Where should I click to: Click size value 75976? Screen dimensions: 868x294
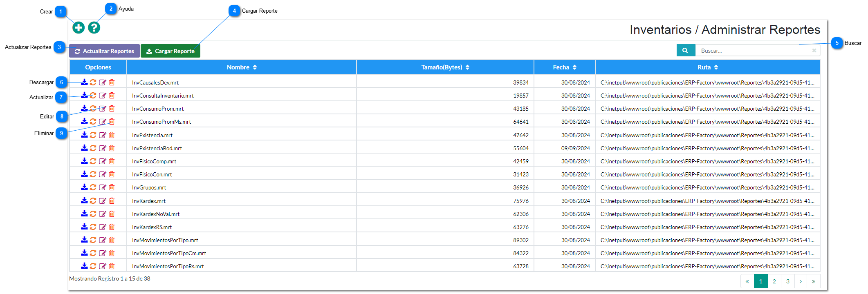coord(521,201)
